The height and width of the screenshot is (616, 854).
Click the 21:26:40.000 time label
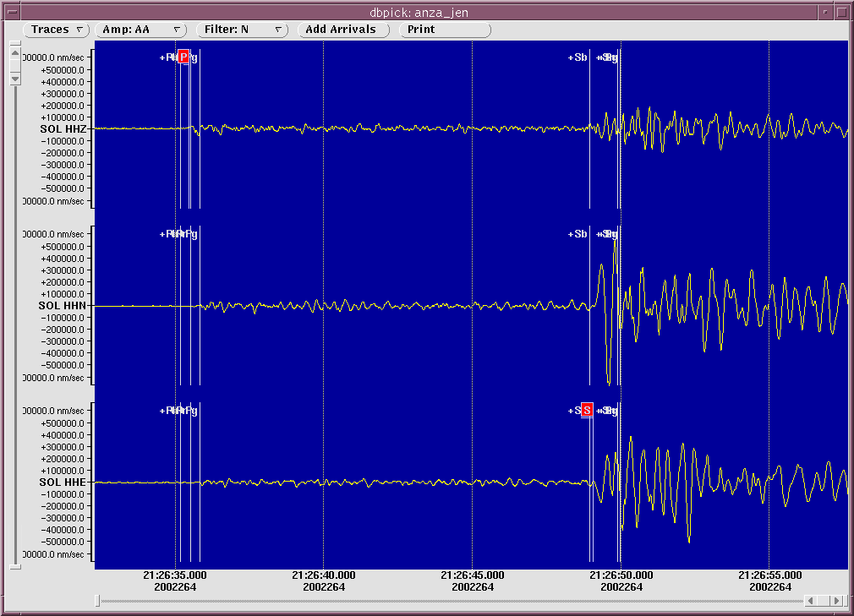(x=324, y=575)
